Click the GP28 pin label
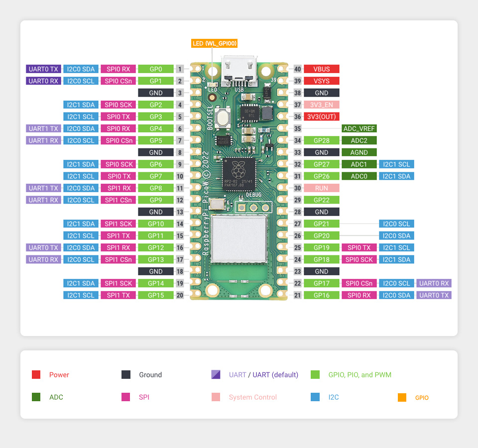This screenshot has height=448, width=478. pyautogui.click(x=321, y=140)
